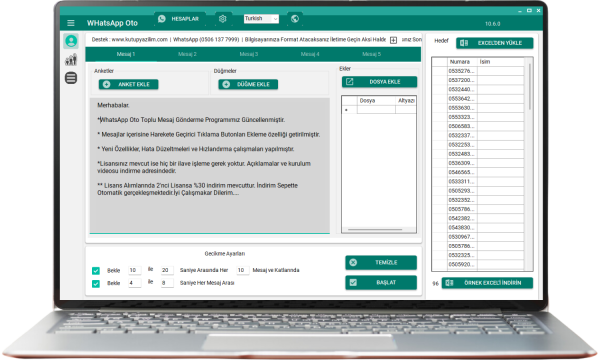The width and height of the screenshot is (600, 360).
Task: Click the BAŞLAT button
Action: click(381, 283)
